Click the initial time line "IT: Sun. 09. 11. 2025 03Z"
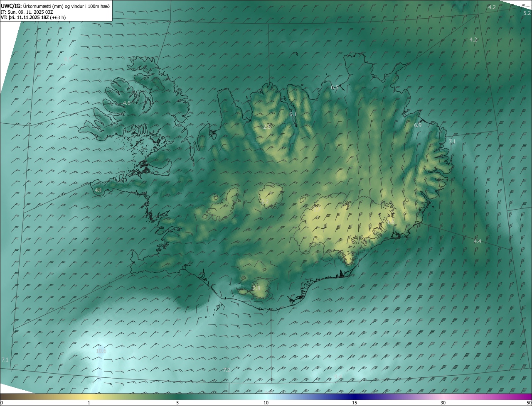This screenshot has height=406, width=532. [x=27, y=12]
